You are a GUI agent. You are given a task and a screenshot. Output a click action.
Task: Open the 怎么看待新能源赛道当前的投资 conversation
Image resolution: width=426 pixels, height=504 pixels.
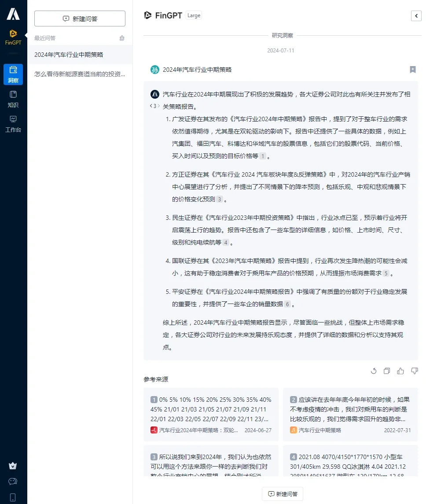(80, 74)
